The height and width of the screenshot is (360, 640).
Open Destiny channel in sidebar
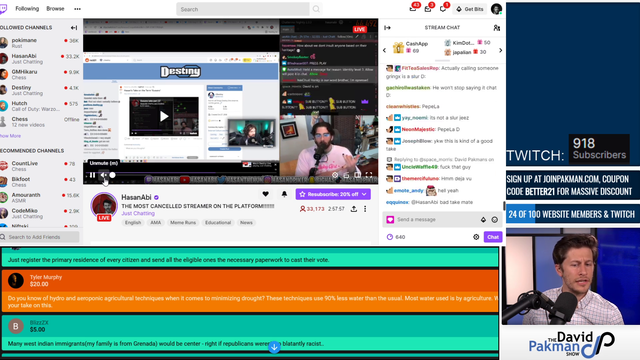(40, 90)
